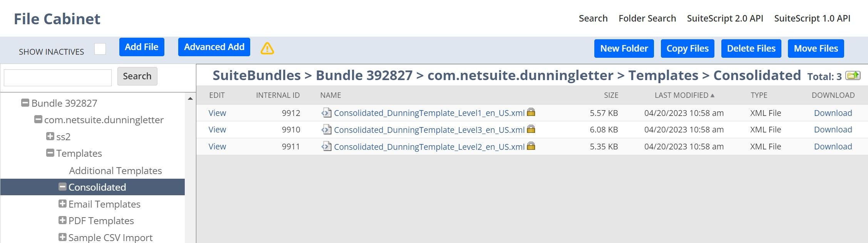868x243 pixels.
Task: Click the Advanced Add button
Action: click(214, 47)
